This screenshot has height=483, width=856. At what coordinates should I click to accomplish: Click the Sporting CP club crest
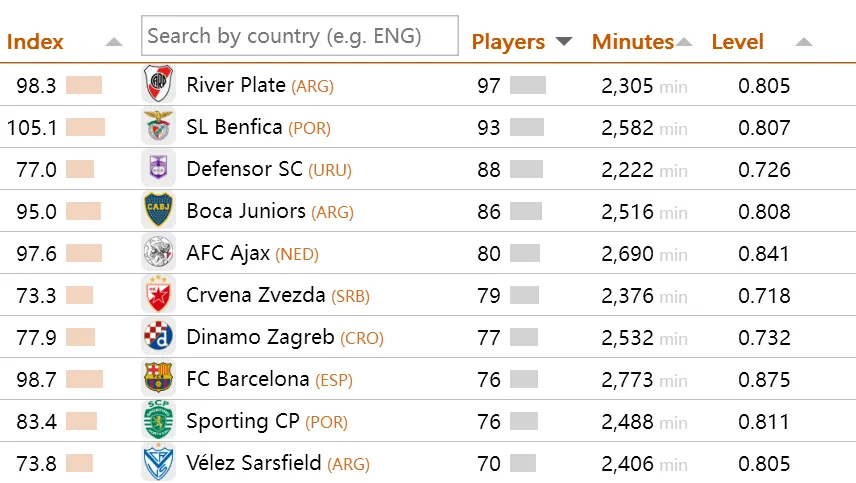pos(158,421)
